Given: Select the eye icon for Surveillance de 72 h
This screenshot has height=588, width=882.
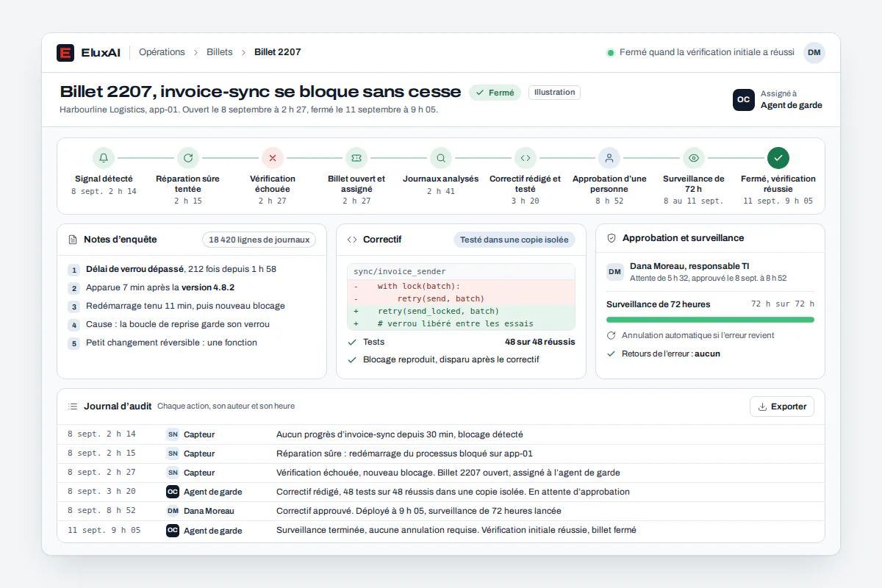Looking at the screenshot, I should click(x=694, y=158).
